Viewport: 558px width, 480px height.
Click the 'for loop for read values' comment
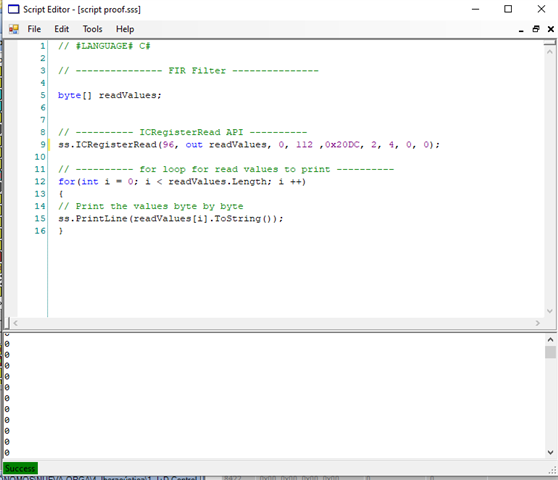pos(226,169)
